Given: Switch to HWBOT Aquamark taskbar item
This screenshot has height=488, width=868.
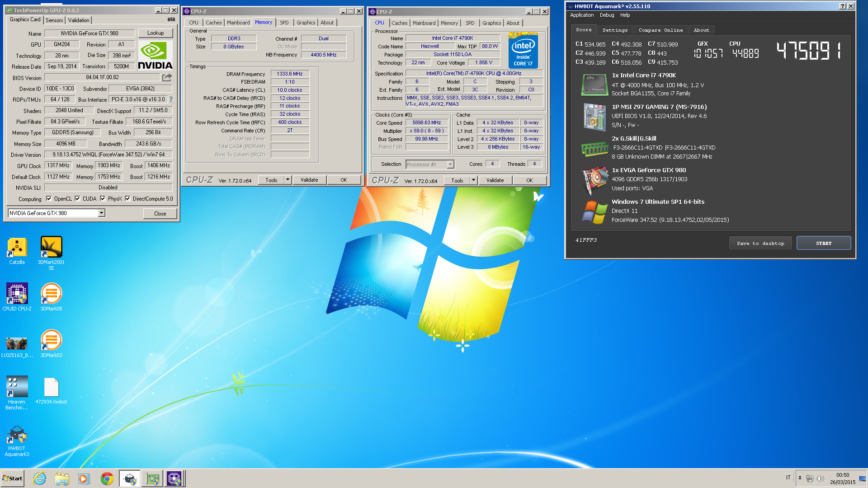Looking at the screenshot, I should 130,479.
